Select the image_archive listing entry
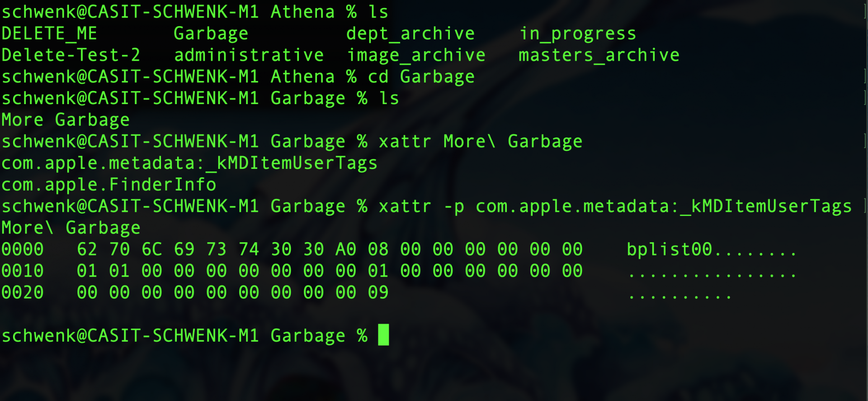This screenshot has width=868, height=401. click(x=416, y=55)
